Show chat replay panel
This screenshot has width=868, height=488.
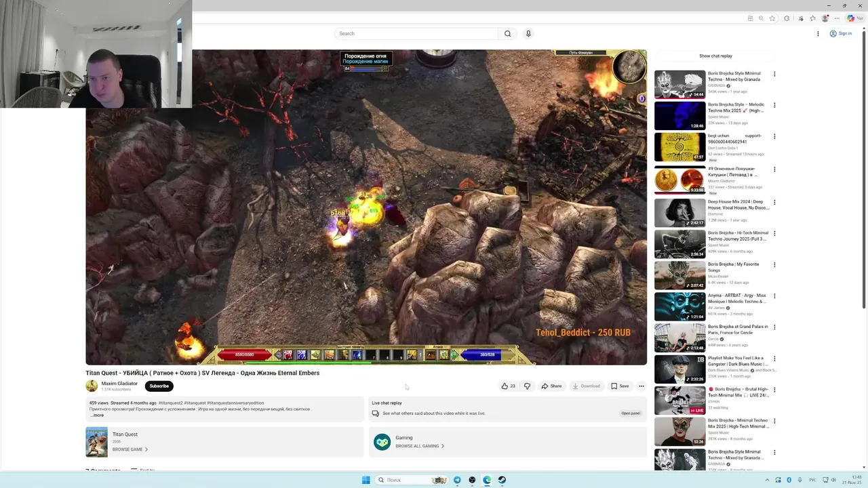(715, 56)
